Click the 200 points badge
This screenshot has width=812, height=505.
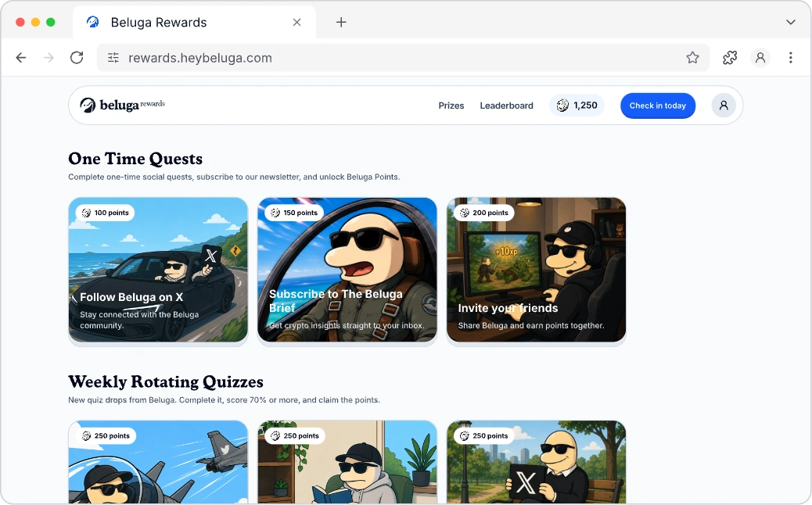[483, 213]
